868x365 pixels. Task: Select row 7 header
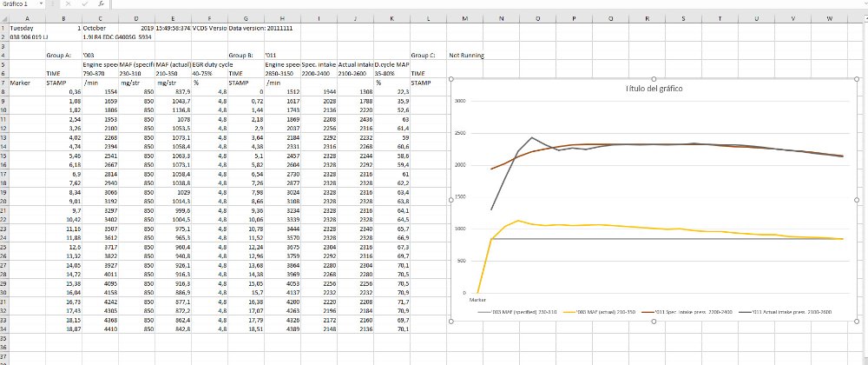click(3, 83)
